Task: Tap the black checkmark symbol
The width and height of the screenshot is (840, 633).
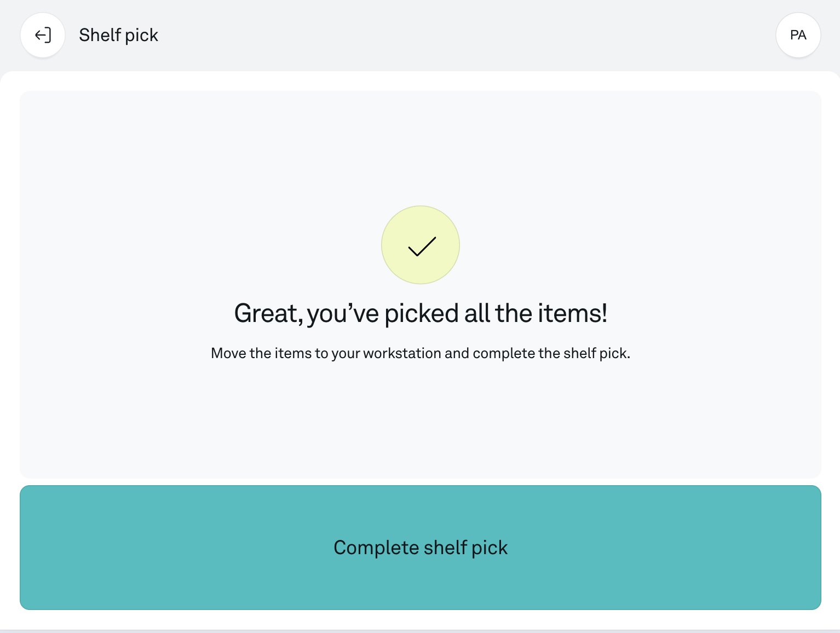Action: pos(422,246)
